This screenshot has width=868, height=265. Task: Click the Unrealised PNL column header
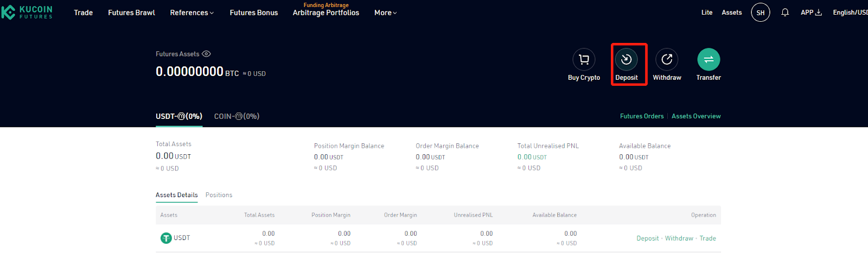point(473,215)
